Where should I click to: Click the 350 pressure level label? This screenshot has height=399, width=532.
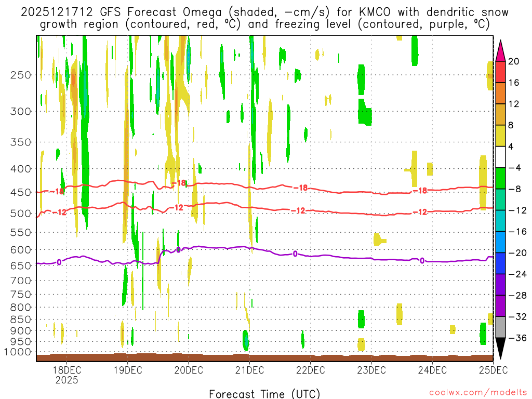point(21,142)
